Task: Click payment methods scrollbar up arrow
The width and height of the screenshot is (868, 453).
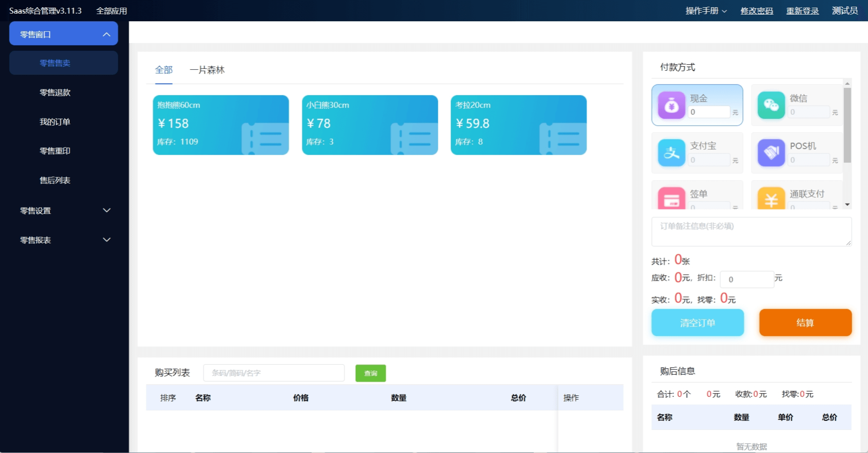Action: click(x=847, y=83)
